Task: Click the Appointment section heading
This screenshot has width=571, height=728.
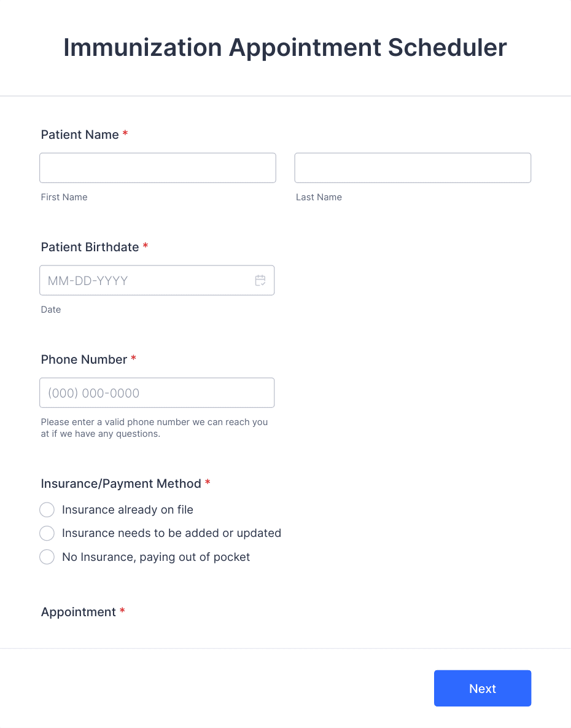Action: pos(79,612)
